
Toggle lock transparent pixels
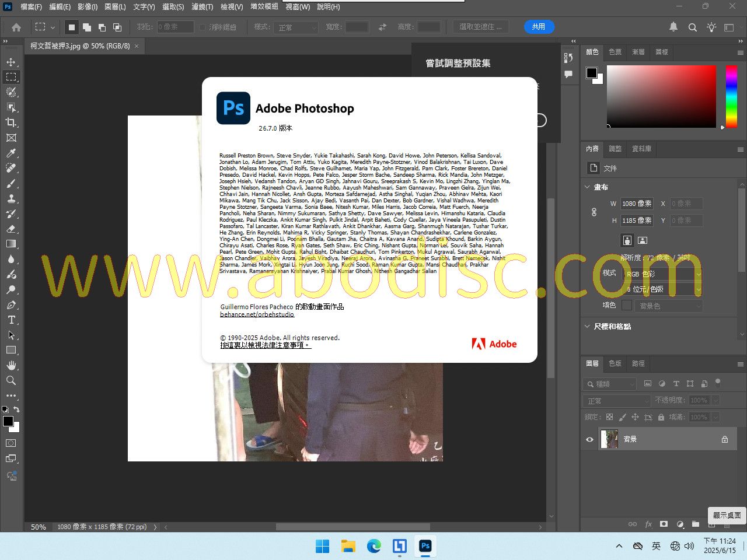(x=609, y=417)
